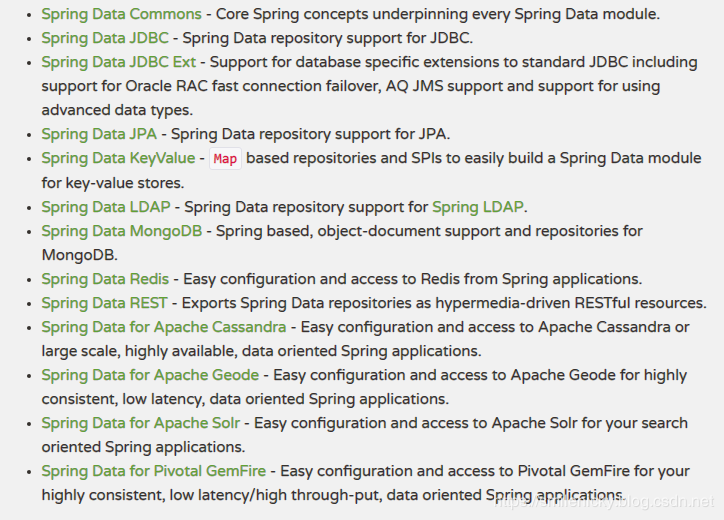Click the red Map code label

225,159
